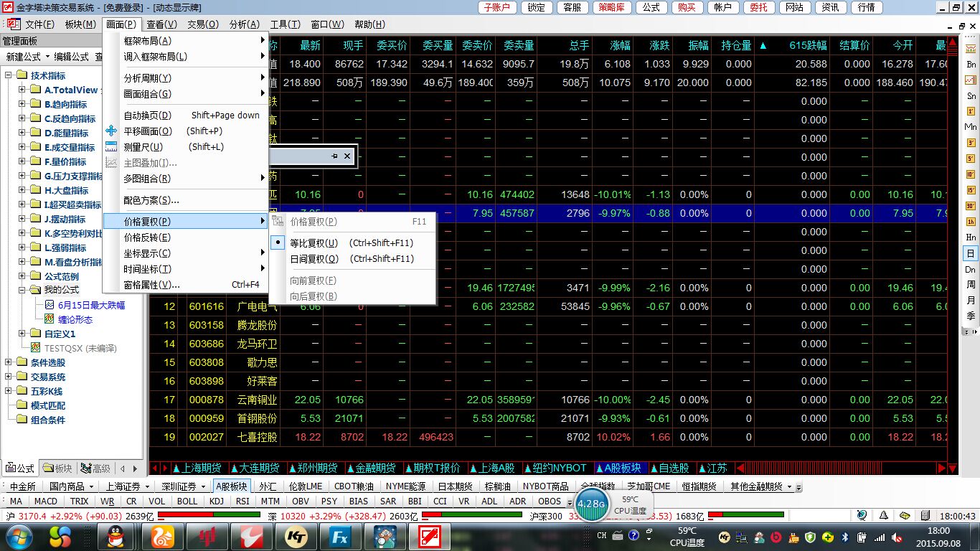The height and width of the screenshot is (551, 980).
Task: Select the 5-minute period icon
Action: 971,159
